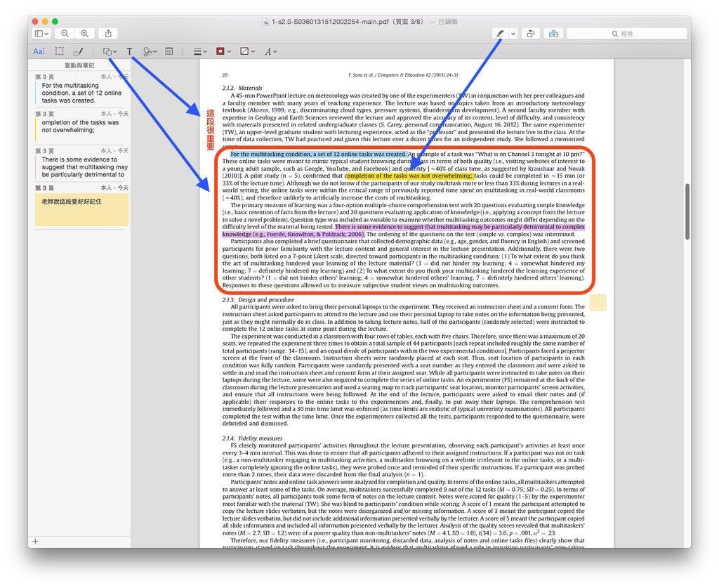Toggle the markup toolbox button
Viewport: 719px width, 588px height.
pos(553,34)
